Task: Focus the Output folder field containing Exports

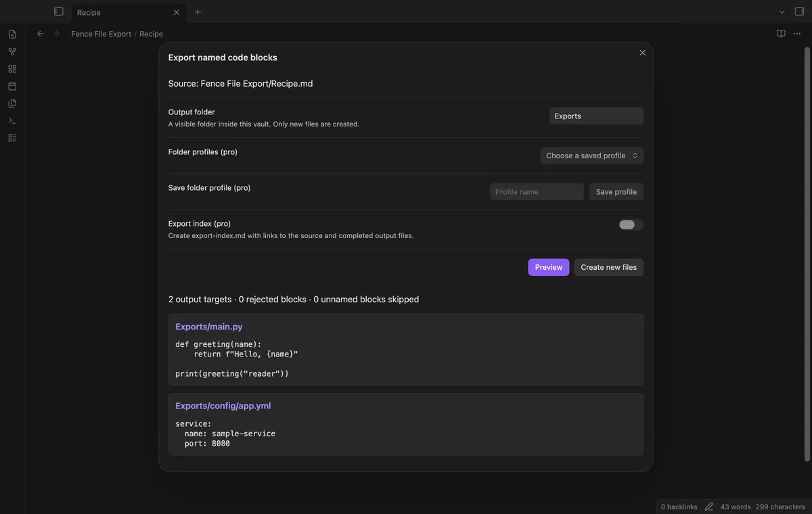Action: 596,116
